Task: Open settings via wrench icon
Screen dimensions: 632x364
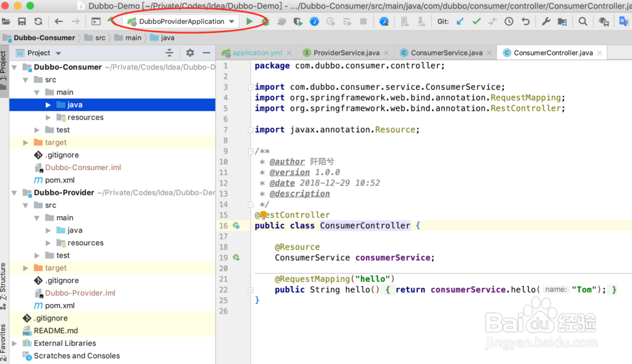Action: [546, 21]
